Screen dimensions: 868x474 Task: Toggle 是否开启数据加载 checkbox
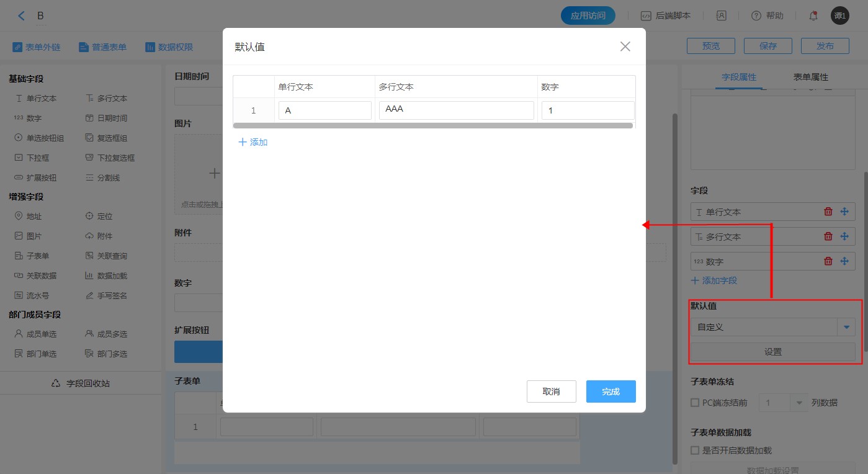695,451
